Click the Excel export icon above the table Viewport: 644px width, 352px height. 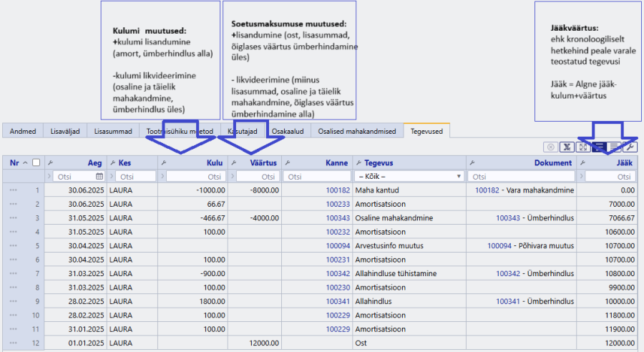(567, 147)
